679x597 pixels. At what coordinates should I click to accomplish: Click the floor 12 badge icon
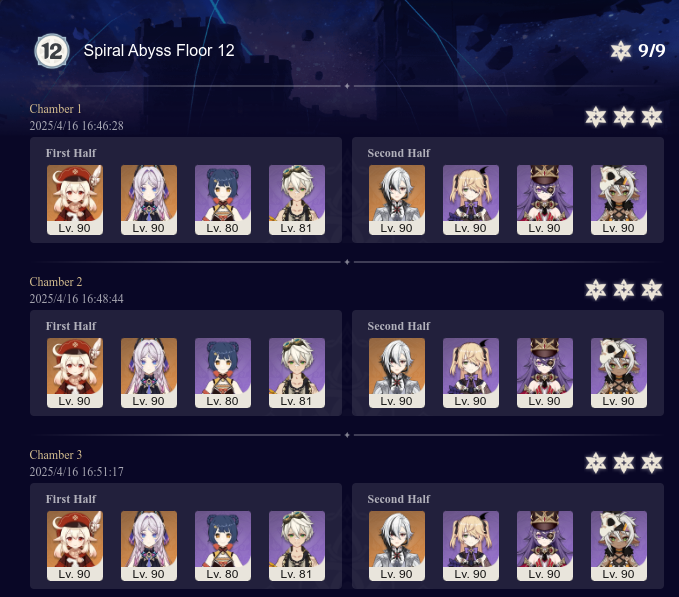(52, 51)
